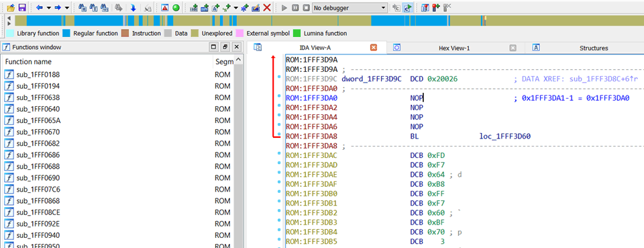Click the add breakpoint red dot plus icon
644x248 pixels.
tap(436, 7)
